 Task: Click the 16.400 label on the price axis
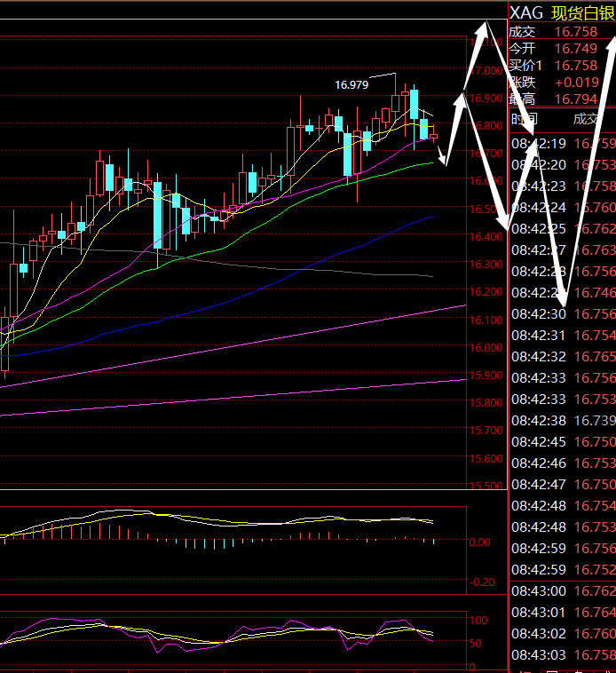[486, 236]
